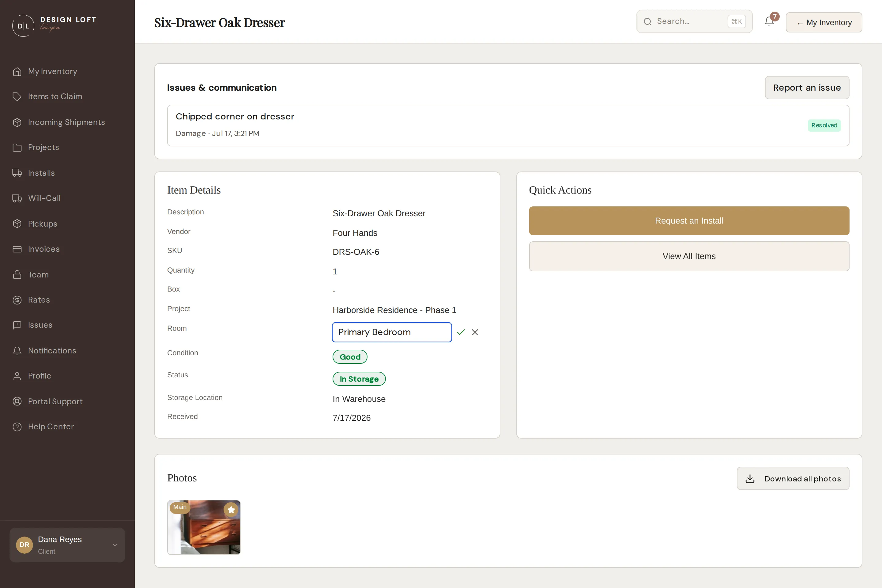Click the Good condition badge

point(350,357)
